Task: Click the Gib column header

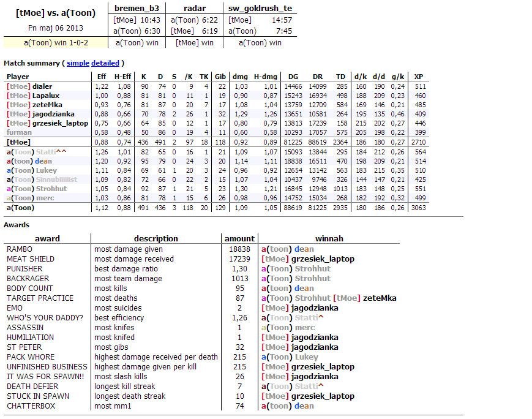Action: (220, 77)
